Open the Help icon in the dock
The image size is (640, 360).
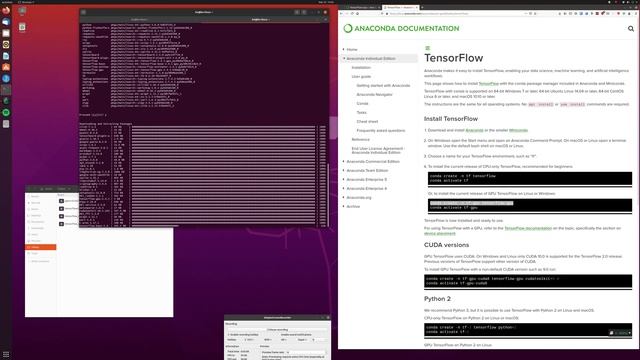point(6,78)
